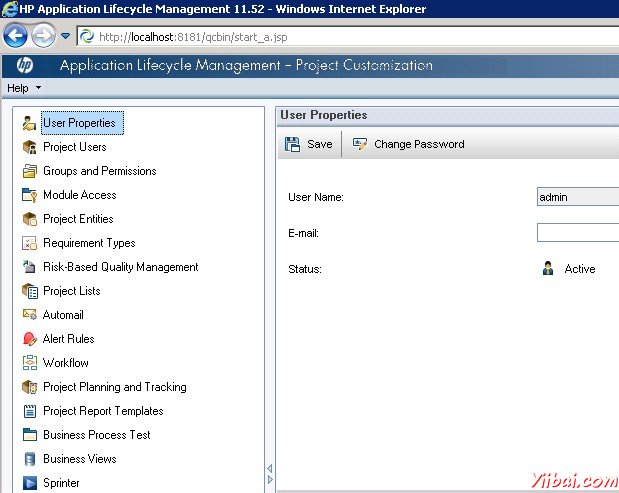The height and width of the screenshot is (493, 619).
Task: Click the Save floppy disk icon
Action: pos(293,144)
